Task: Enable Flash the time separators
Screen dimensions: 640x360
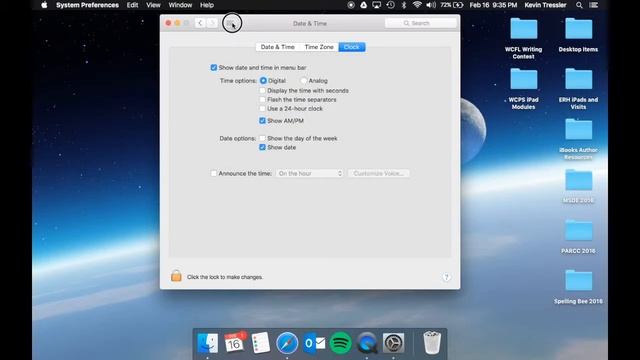Action: (x=262, y=100)
